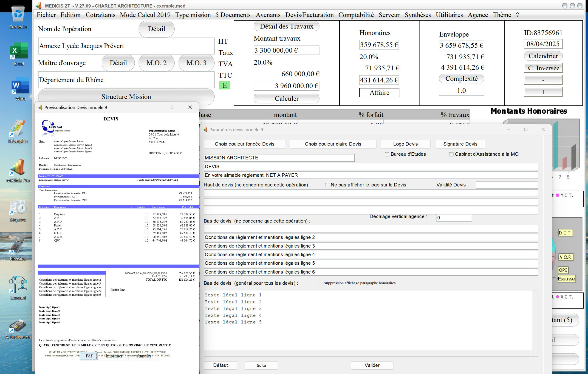Open the Thème menu
The width and height of the screenshot is (588, 374).
(x=502, y=15)
